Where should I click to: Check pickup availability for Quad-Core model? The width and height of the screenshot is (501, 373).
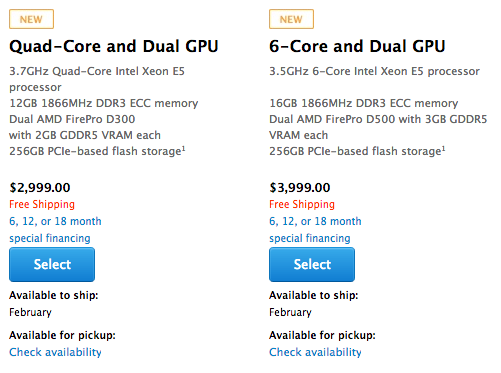pyautogui.click(x=55, y=352)
